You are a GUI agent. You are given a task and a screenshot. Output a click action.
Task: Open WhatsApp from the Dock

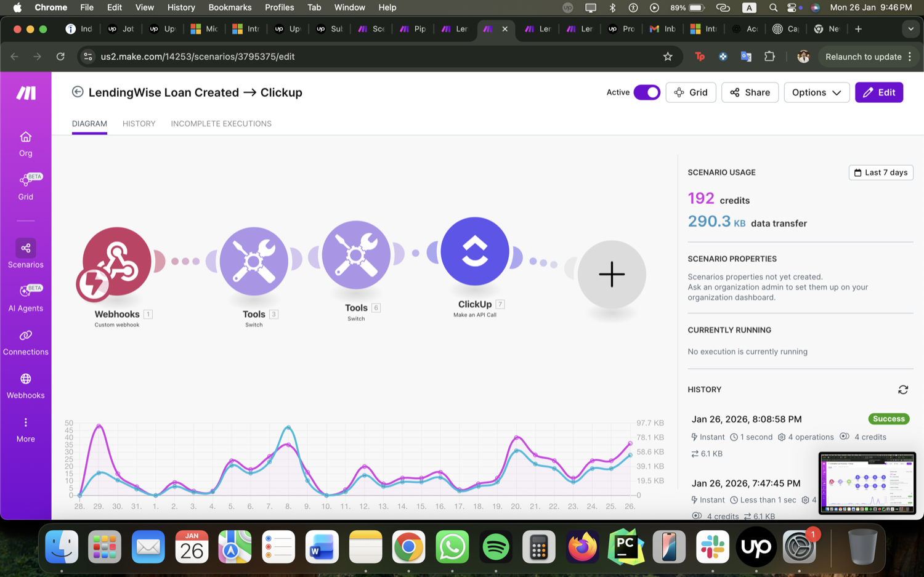pos(452,547)
